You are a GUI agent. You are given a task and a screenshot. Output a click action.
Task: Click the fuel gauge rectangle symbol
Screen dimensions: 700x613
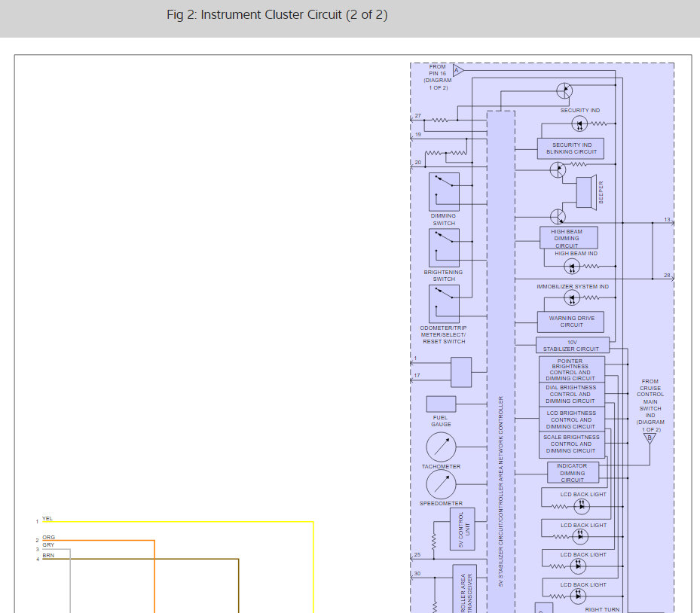click(441, 404)
